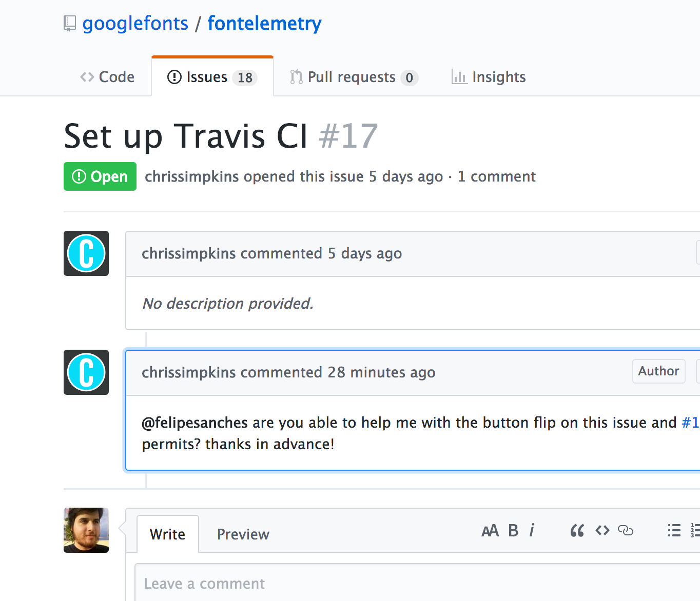Image resolution: width=700 pixels, height=601 pixels.
Task: Select the Write tab
Action: (167, 534)
